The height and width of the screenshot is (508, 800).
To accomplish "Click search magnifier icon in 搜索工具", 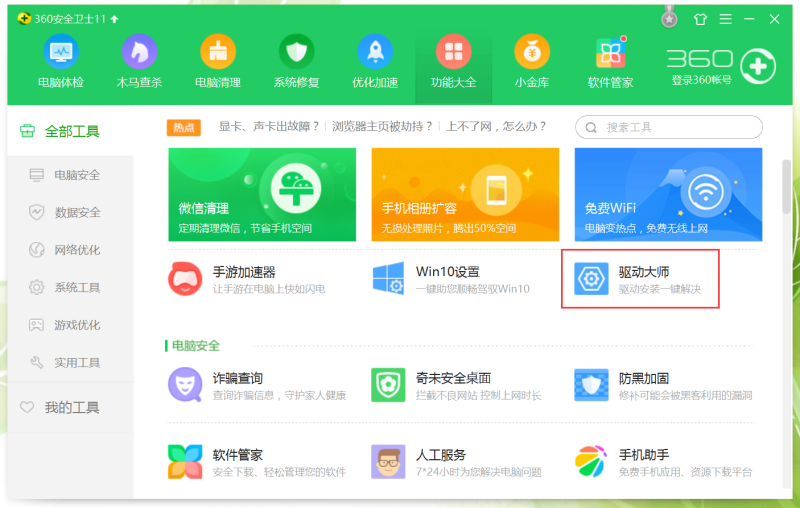I will click(591, 128).
